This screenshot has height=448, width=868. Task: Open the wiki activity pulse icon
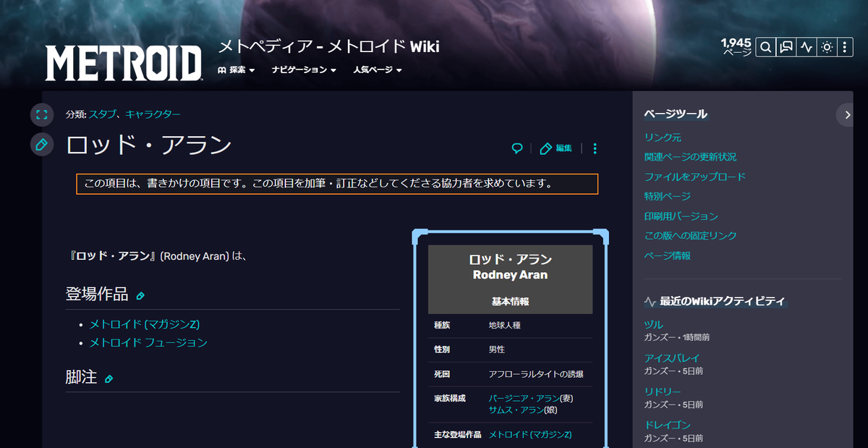[807, 47]
